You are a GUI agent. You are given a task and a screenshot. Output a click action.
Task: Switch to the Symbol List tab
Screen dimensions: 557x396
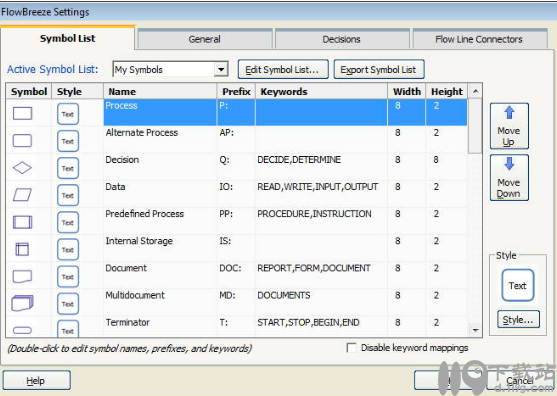coord(67,38)
